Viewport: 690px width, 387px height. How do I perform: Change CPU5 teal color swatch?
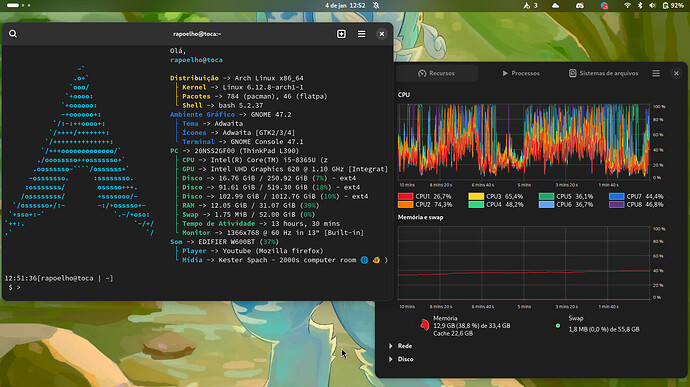click(546, 196)
